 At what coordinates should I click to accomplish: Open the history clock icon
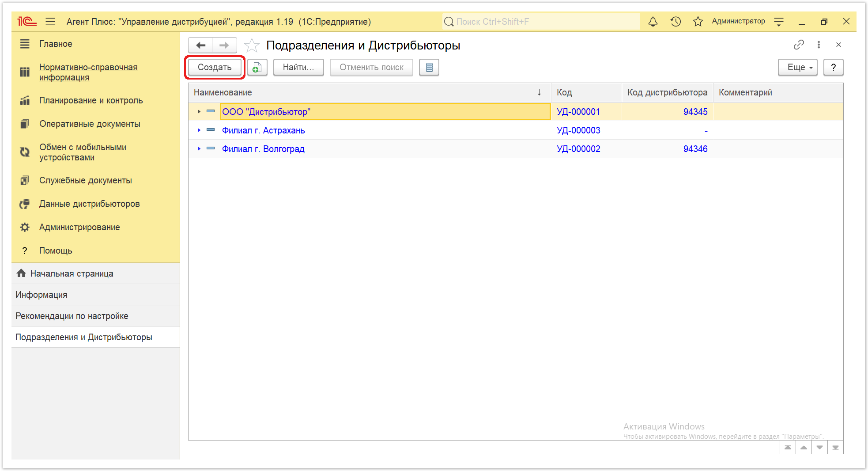(676, 21)
